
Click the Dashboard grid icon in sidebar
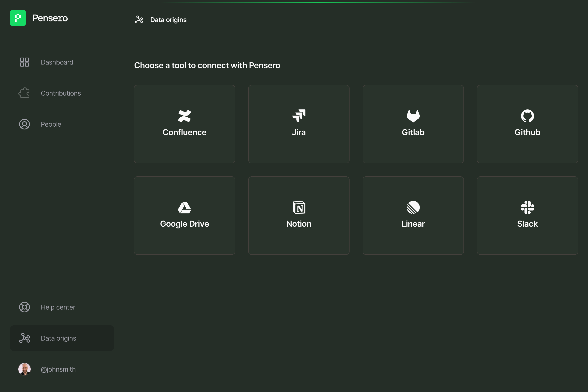(x=24, y=62)
